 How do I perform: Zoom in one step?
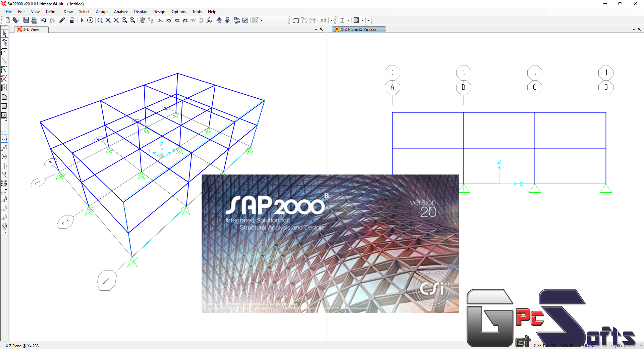click(x=124, y=20)
